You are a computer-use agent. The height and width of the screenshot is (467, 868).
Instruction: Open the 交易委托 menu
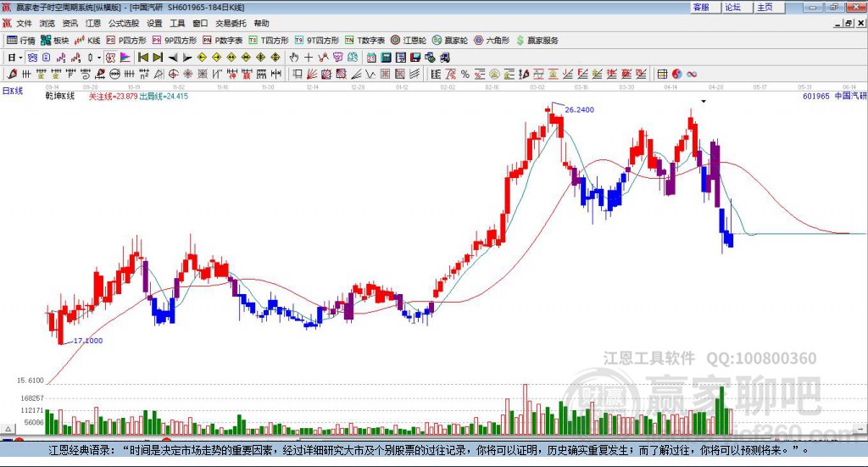click(231, 23)
